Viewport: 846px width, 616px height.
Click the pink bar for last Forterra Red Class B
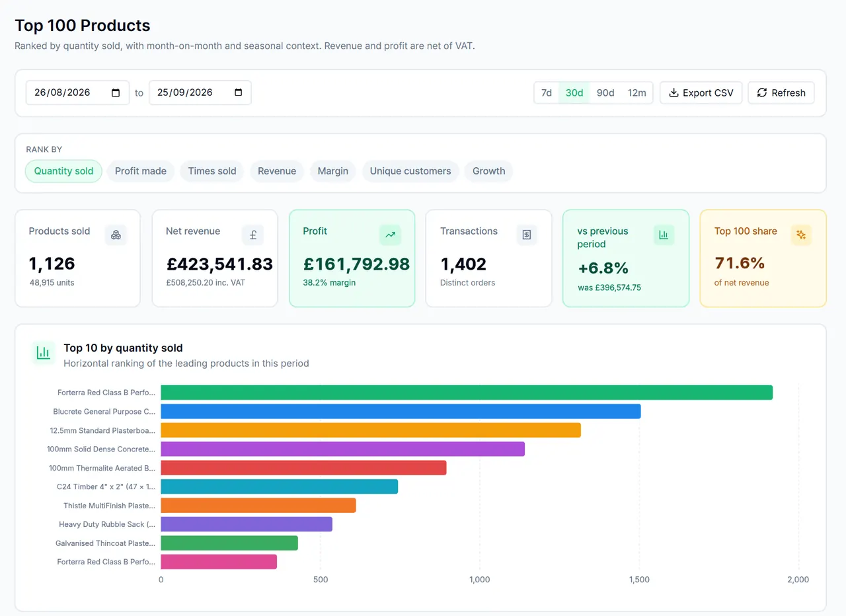[219, 562]
